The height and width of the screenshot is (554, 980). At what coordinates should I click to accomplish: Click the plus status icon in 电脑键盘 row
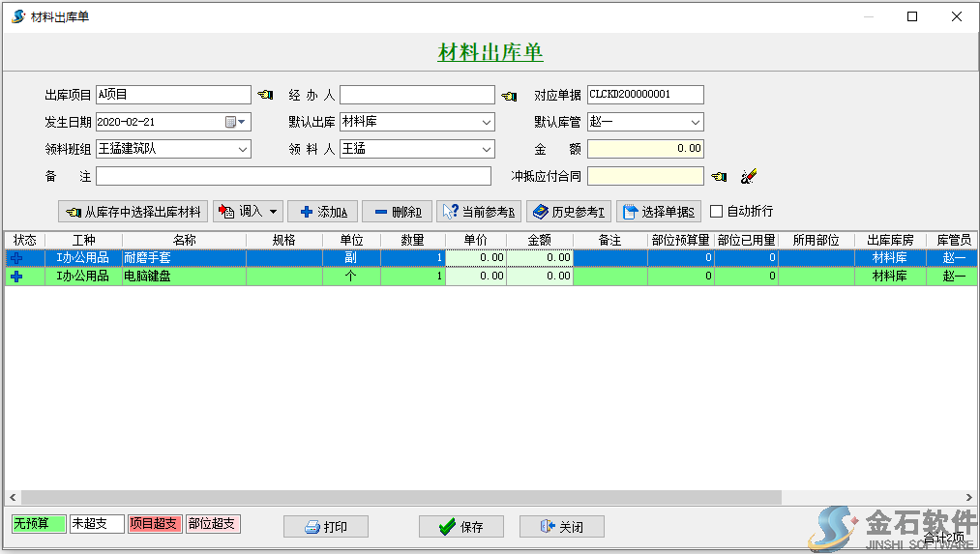16,277
